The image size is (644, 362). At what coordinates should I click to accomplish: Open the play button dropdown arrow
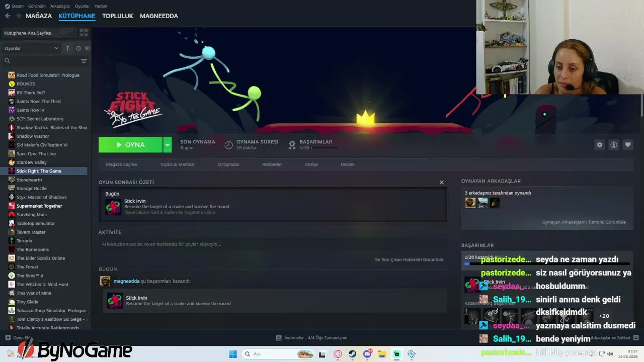[168, 145]
